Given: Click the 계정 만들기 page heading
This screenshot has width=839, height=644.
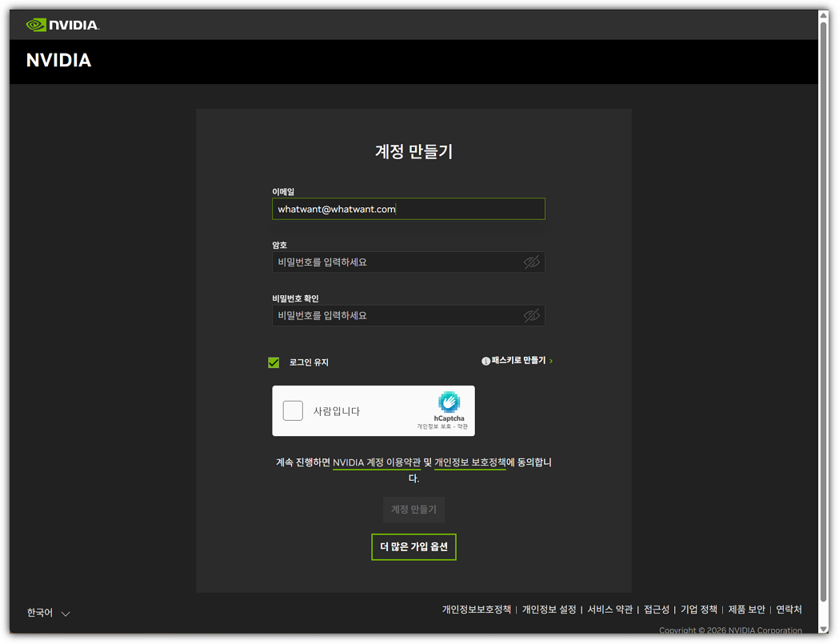Looking at the screenshot, I should pyautogui.click(x=414, y=151).
